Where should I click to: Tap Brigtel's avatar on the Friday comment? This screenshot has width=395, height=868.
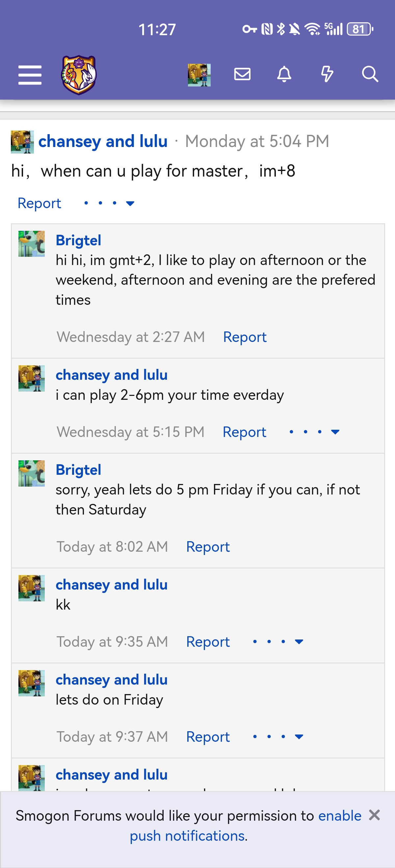(x=31, y=473)
